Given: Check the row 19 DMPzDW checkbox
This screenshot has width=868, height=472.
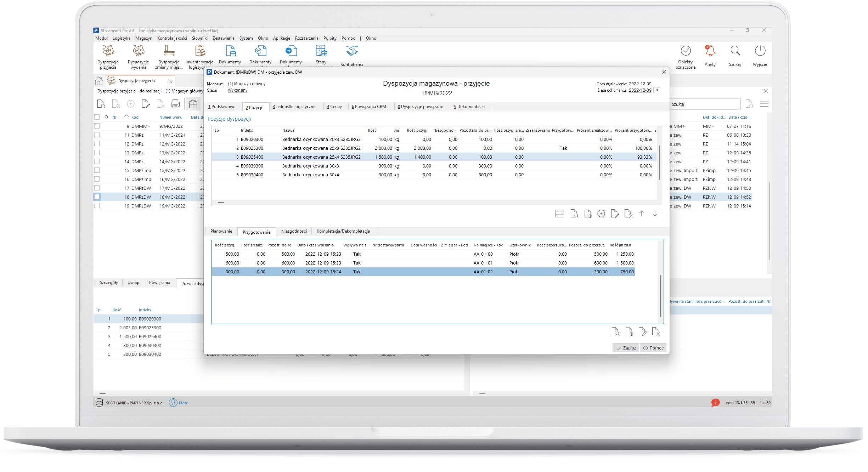Looking at the screenshot, I should coord(97,206).
